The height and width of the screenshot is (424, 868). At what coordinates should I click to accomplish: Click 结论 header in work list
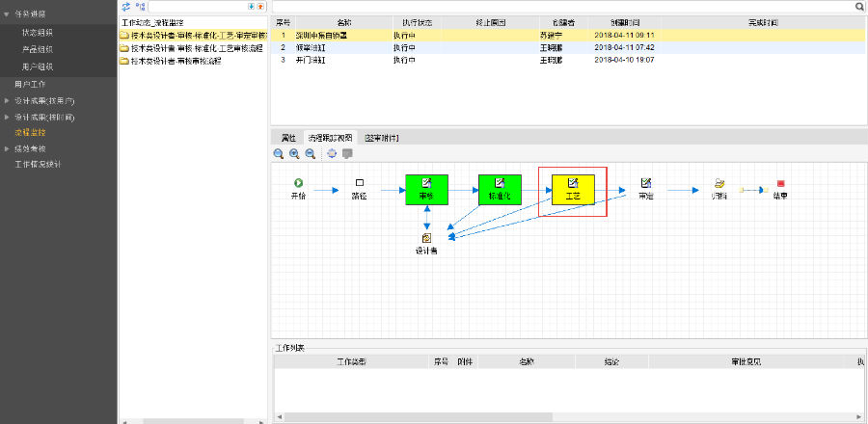coord(611,362)
